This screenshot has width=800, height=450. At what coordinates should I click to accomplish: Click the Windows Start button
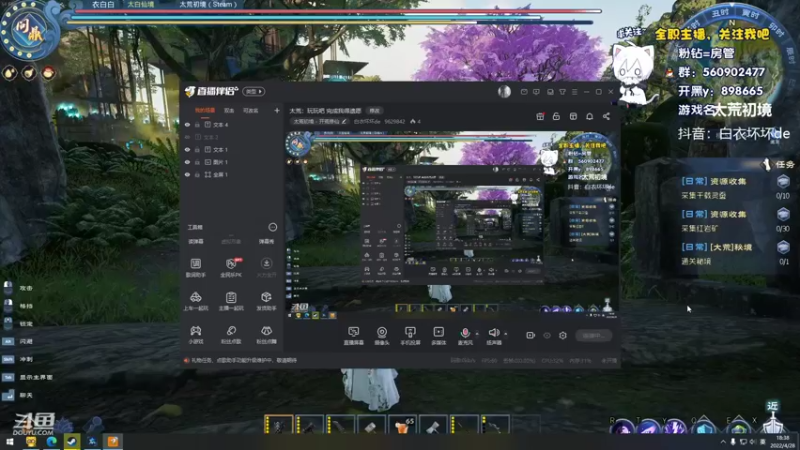pyautogui.click(x=10, y=441)
